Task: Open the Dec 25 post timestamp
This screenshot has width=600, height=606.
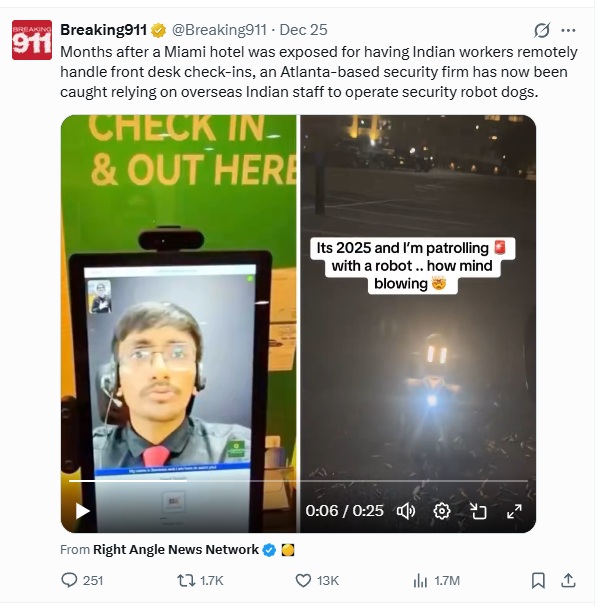Action: [303, 30]
